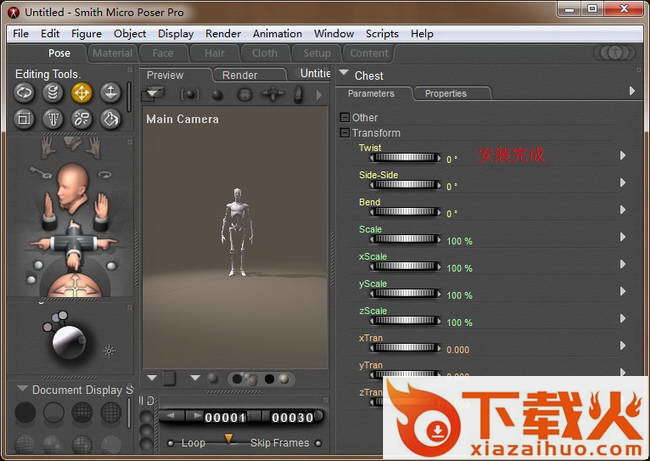Switch to the Material room tab
The image size is (650, 461).
point(112,53)
